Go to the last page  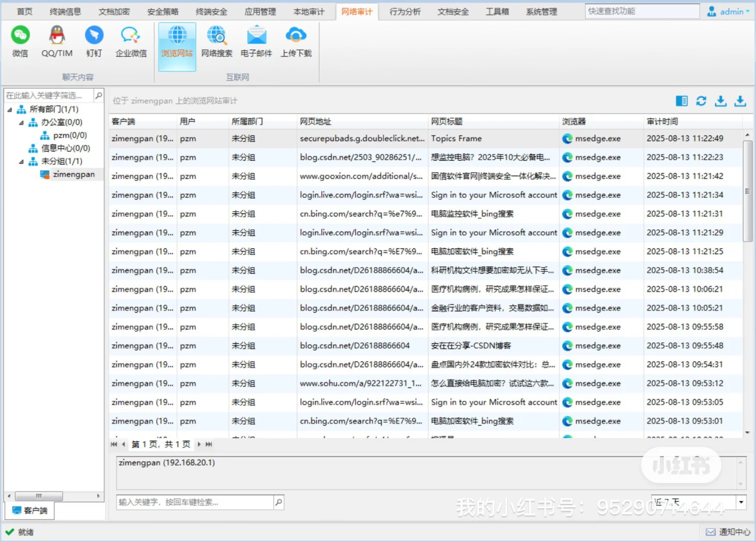tap(209, 444)
